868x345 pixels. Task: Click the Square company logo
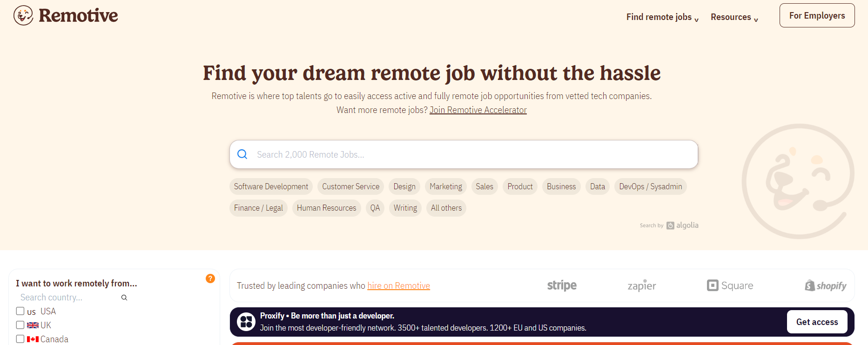pos(730,285)
